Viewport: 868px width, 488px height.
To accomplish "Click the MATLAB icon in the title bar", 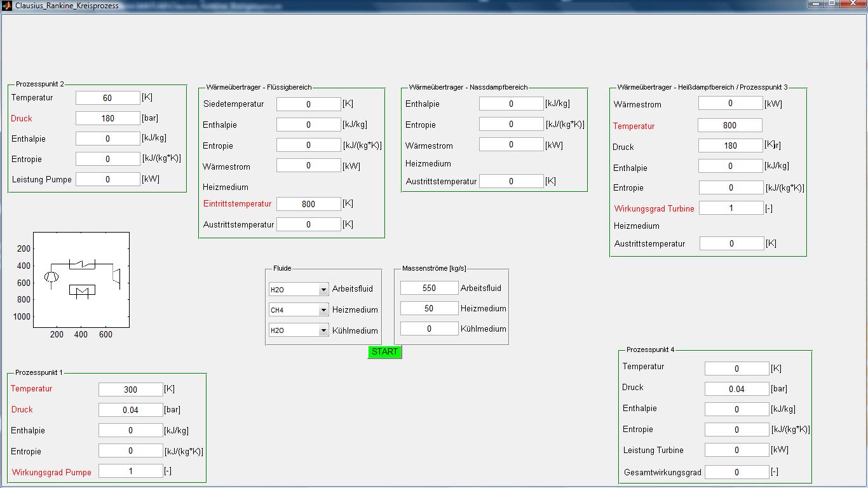I will tap(7, 5).
